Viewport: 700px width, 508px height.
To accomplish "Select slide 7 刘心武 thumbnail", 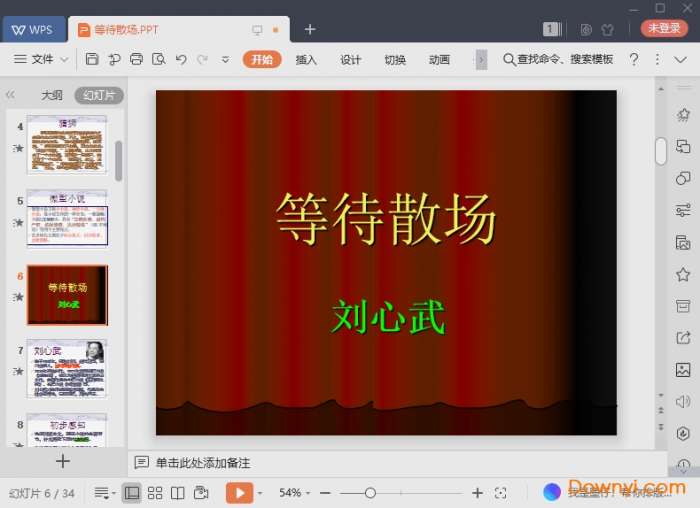I will coord(67,369).
